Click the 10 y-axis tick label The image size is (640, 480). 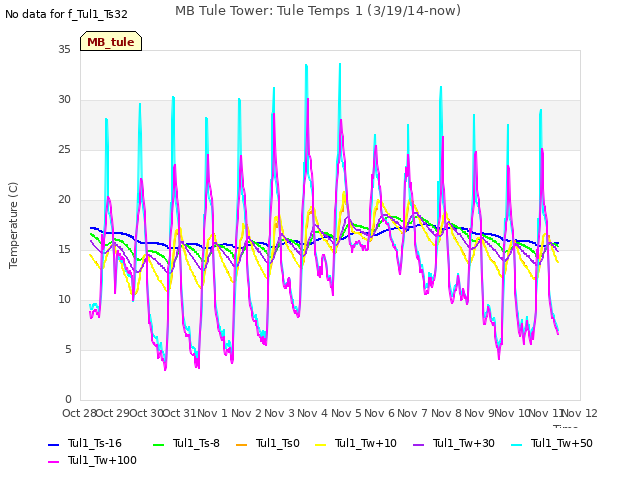click(64, 300)
